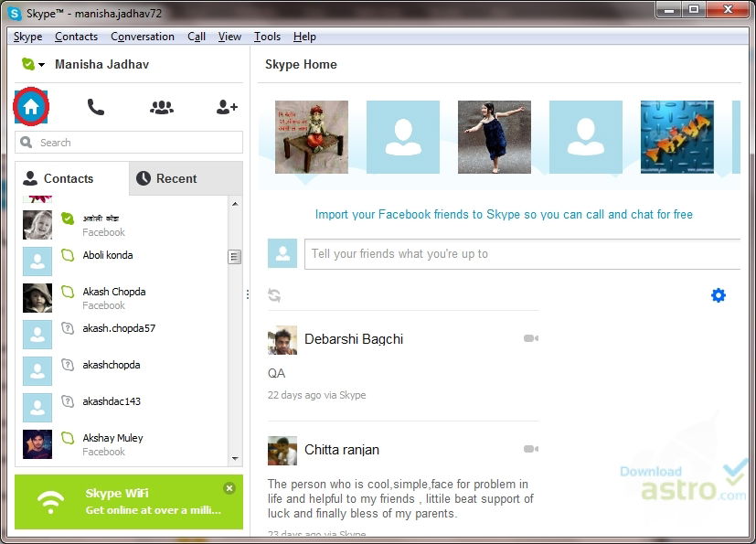Open the dial pad phone icon
756x544 pixels.
[x=95, y=107]
